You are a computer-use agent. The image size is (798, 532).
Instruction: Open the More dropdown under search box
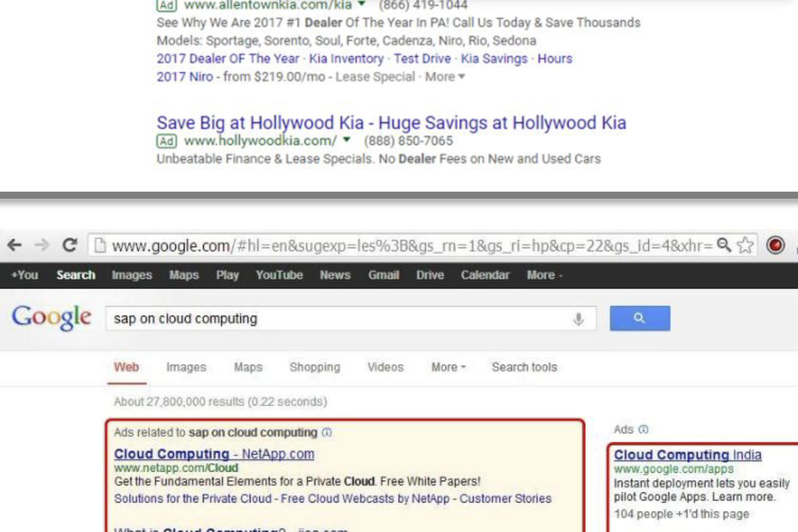click(x=448, y=367)
